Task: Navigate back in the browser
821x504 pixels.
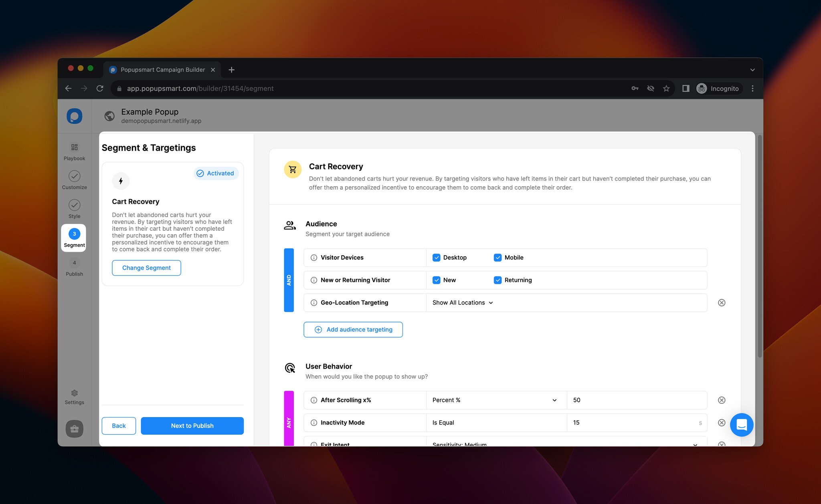Action: click(69, 89)
